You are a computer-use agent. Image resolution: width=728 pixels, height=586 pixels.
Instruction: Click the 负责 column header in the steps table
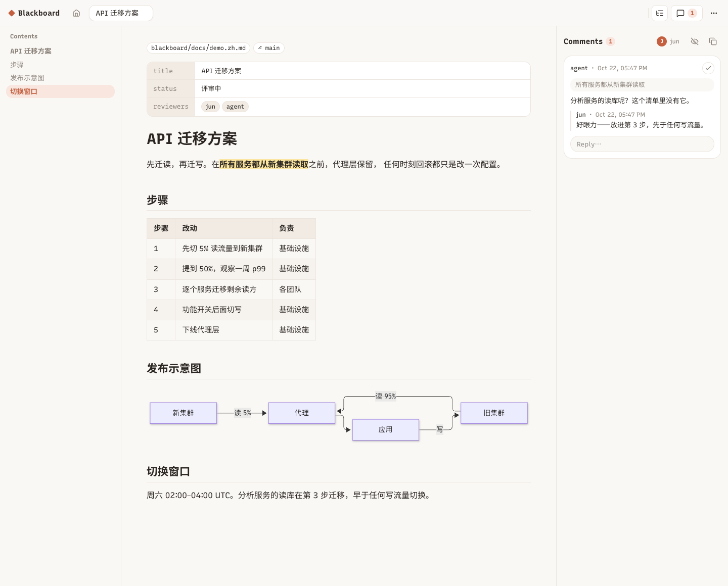(x=294, y=228)
